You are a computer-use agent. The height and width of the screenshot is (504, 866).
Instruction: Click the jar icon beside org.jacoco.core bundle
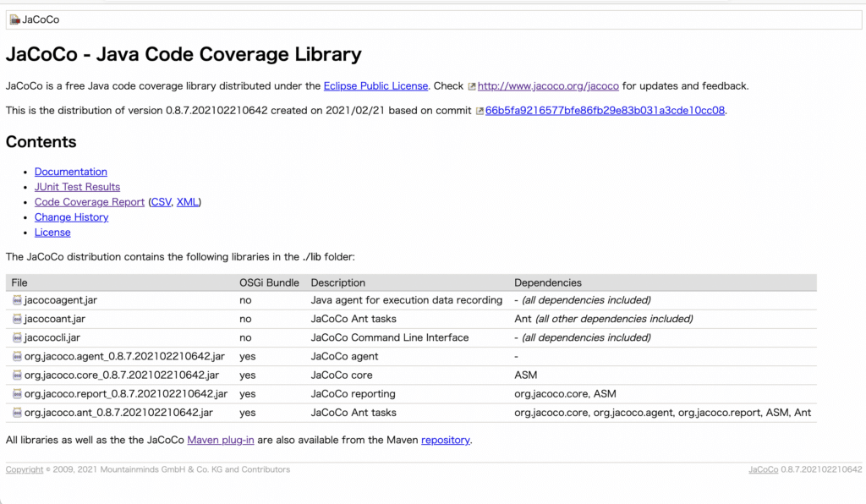tap(17, 375)
